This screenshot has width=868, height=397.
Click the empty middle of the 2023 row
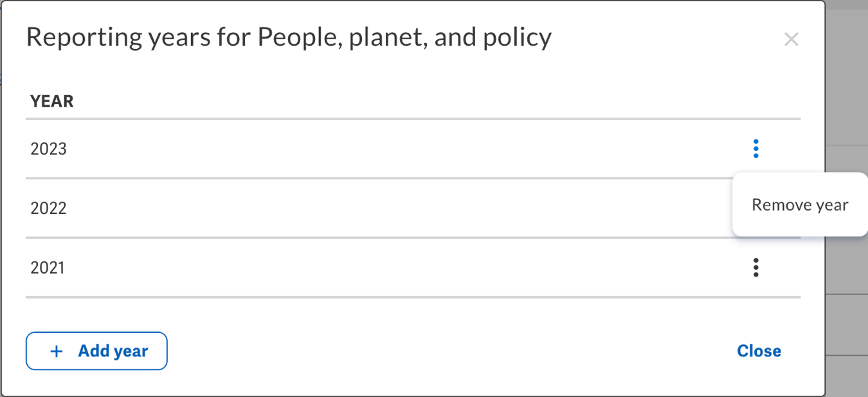pos(386,149)
